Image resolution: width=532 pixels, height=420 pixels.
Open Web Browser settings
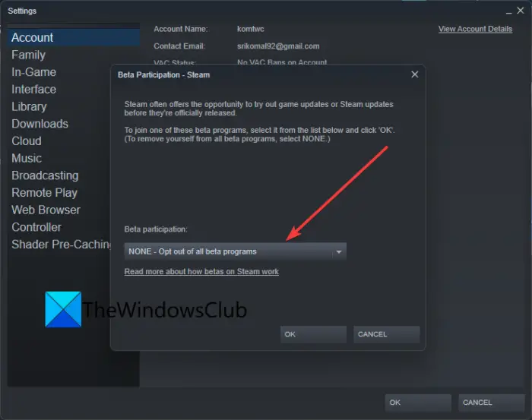click(46, 210)
